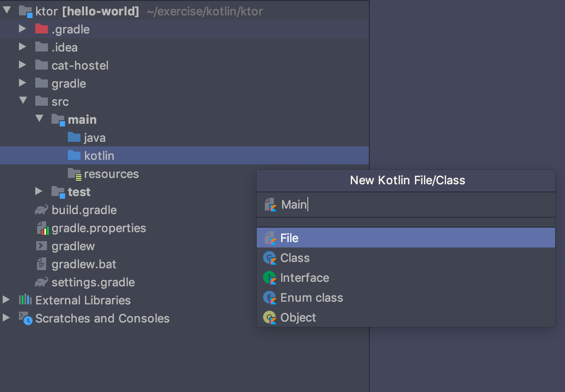The image size is (565, 392).
Task: Choose Interface in the New Kotlin File/Class list
Action: [305, 277]
